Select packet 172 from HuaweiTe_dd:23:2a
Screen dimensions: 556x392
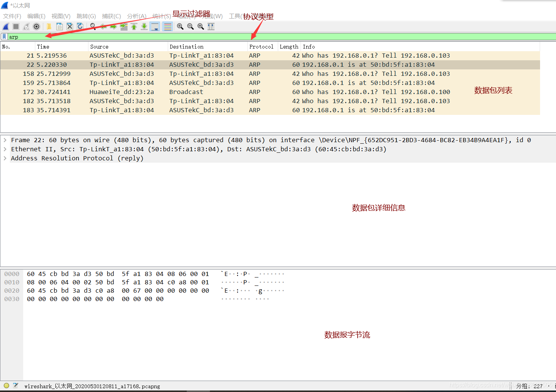click(270, 92)
